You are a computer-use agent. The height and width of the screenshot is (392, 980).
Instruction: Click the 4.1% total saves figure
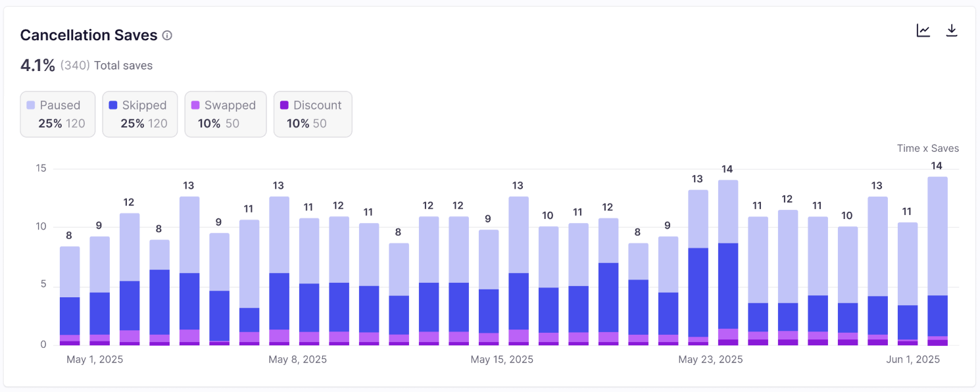[x=37, y=65]
